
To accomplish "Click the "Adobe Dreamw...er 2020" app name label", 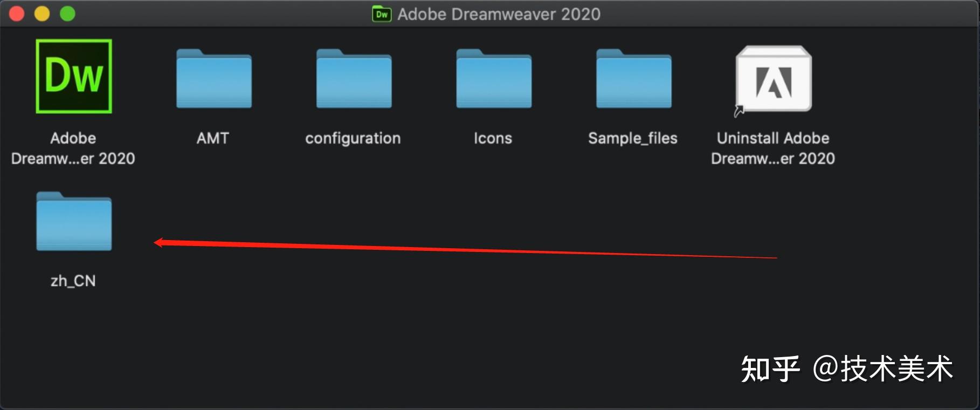I will pyautogui.click(x=73, y=148).
